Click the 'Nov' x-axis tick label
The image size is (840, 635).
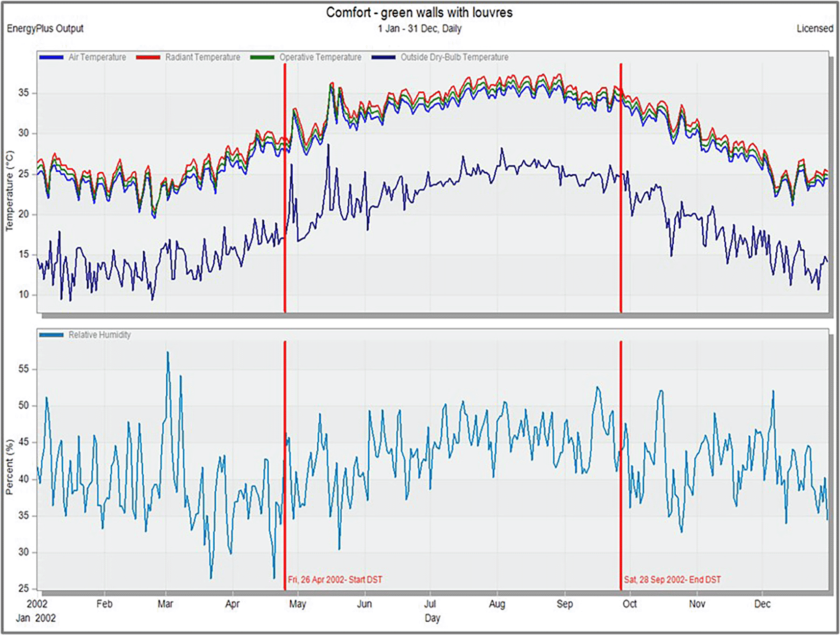697,604
